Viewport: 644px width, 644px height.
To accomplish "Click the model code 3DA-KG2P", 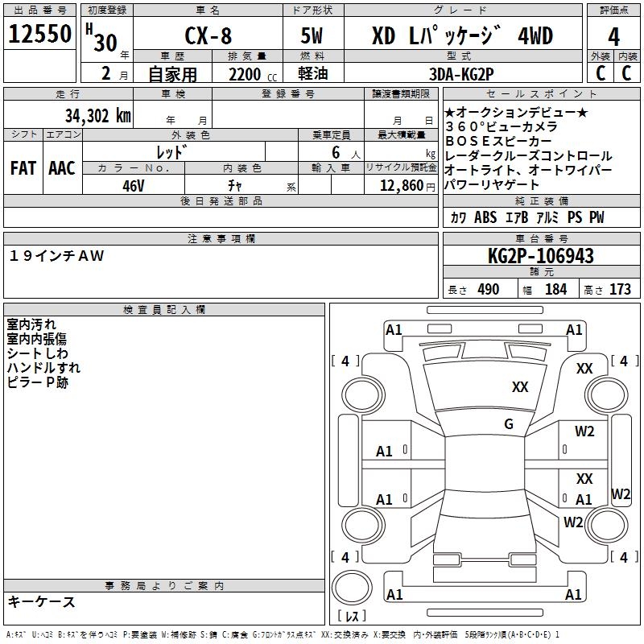I will pyautogui.click(x=461, y=74).
